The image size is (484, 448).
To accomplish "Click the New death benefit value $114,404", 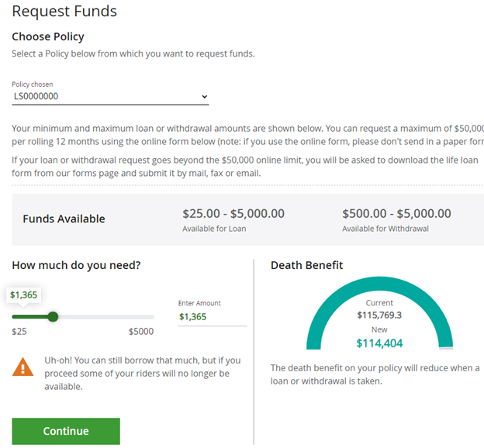I will [379, 343].
